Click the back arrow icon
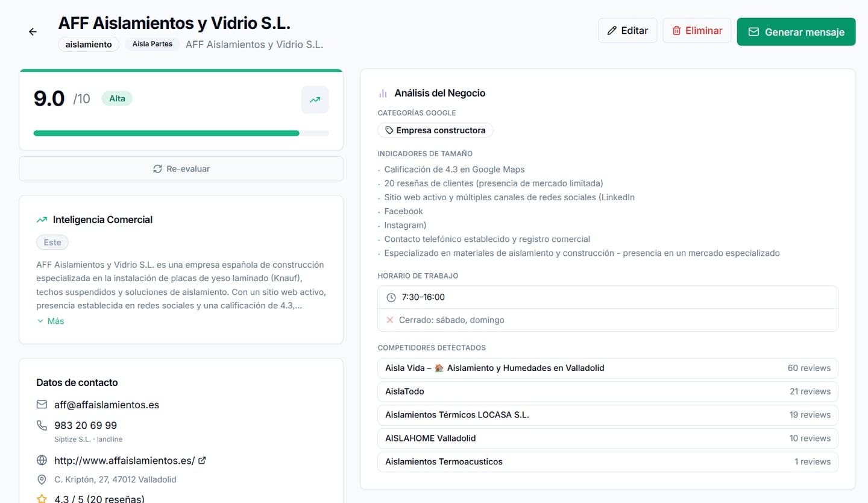Image resolution: width=868 pixels, height=503 pixels. tap(33, 32)
